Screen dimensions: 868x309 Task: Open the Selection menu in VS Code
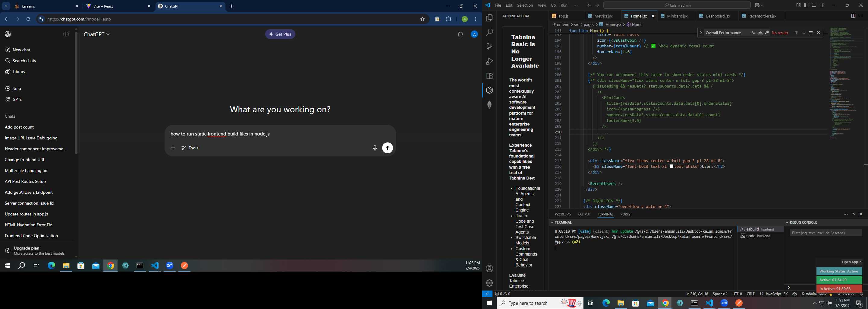[x=525, y=5]
